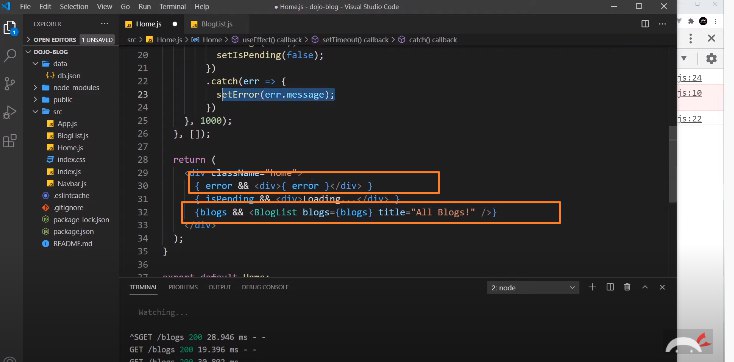The height and width of the screenshot is (362, 734).
Task: Click the browser extensions puzzle icon
Action: [x=692, y=21]
